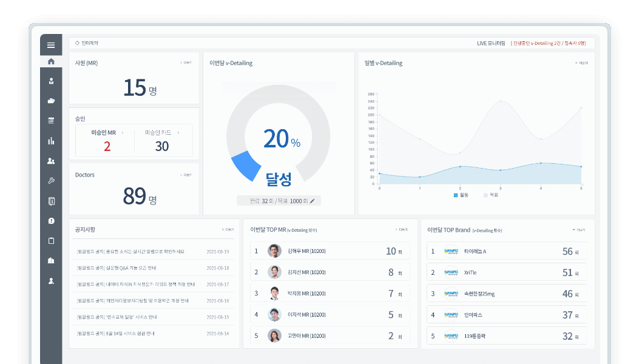
Task: Open notice dated 2021-08-17
Action: click(x=153, y=284)
